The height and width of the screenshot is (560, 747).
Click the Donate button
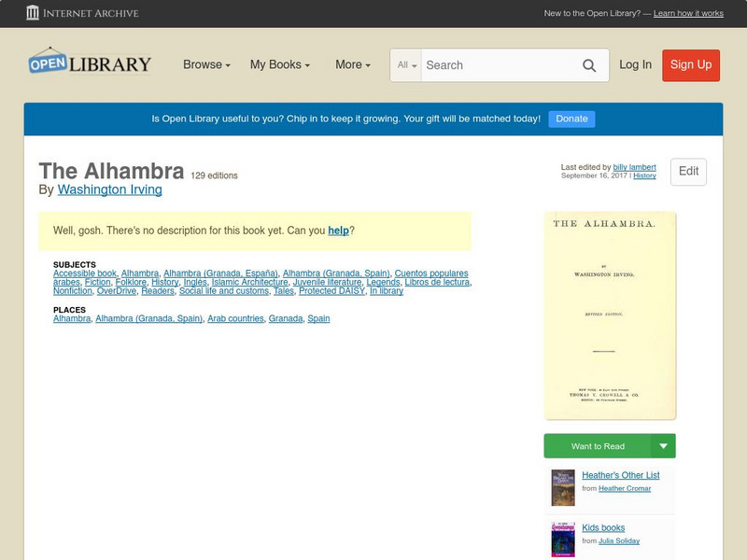pos(571,119)
